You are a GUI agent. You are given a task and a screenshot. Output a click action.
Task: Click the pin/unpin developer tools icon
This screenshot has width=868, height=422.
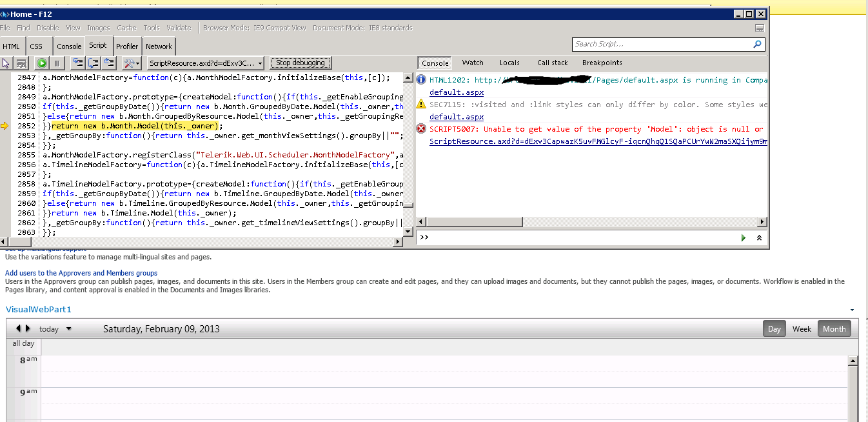tap(760, 28)
